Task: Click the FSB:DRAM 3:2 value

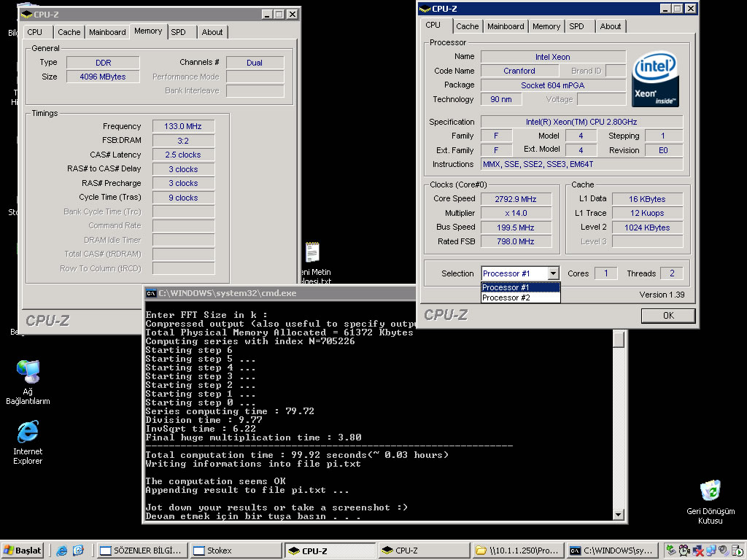Action: tap(183, 141)
